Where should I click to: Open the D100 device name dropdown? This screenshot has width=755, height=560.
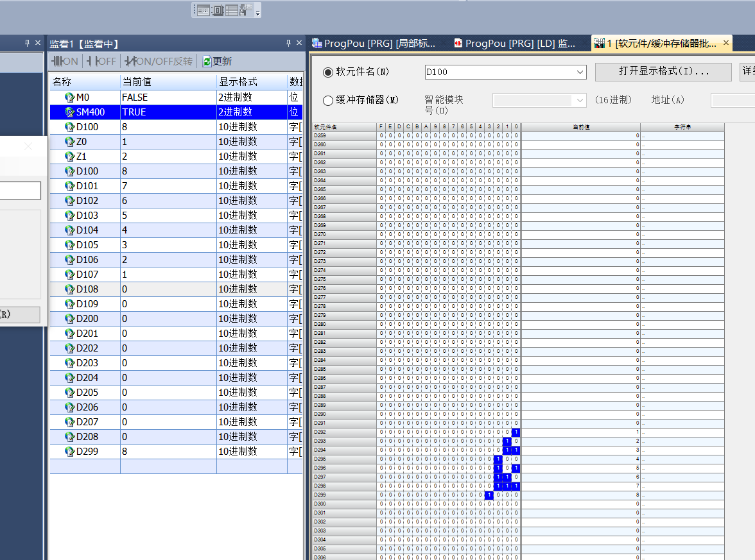pos(580,72)
